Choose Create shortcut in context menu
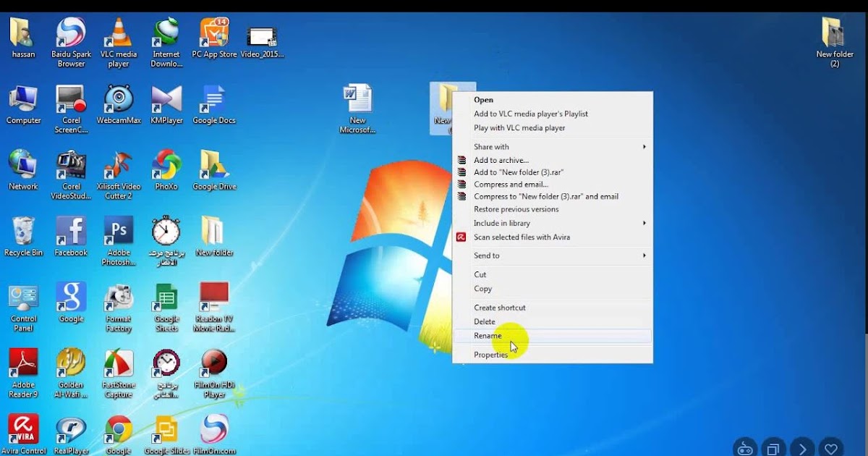The width and height of the screenshot is (868, 456). point(553,308)
